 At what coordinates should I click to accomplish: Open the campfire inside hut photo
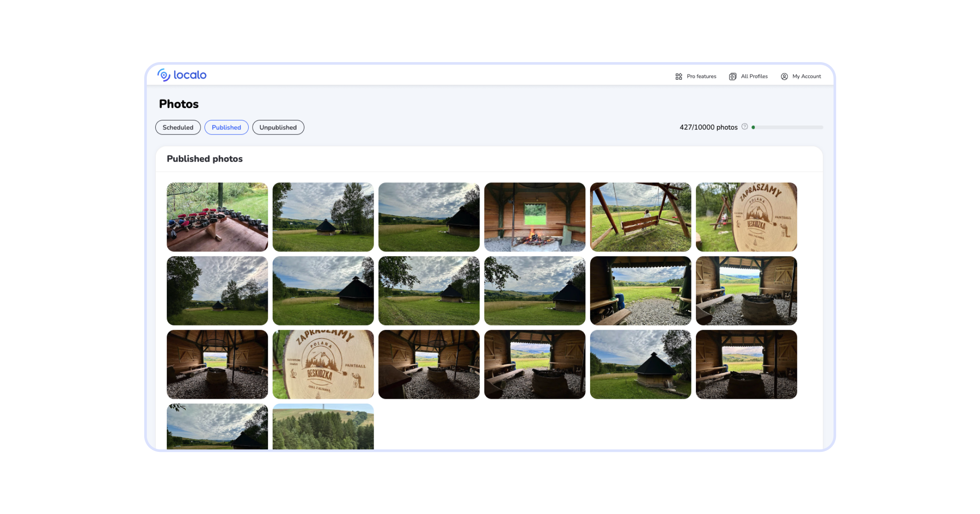click(535, 217)
